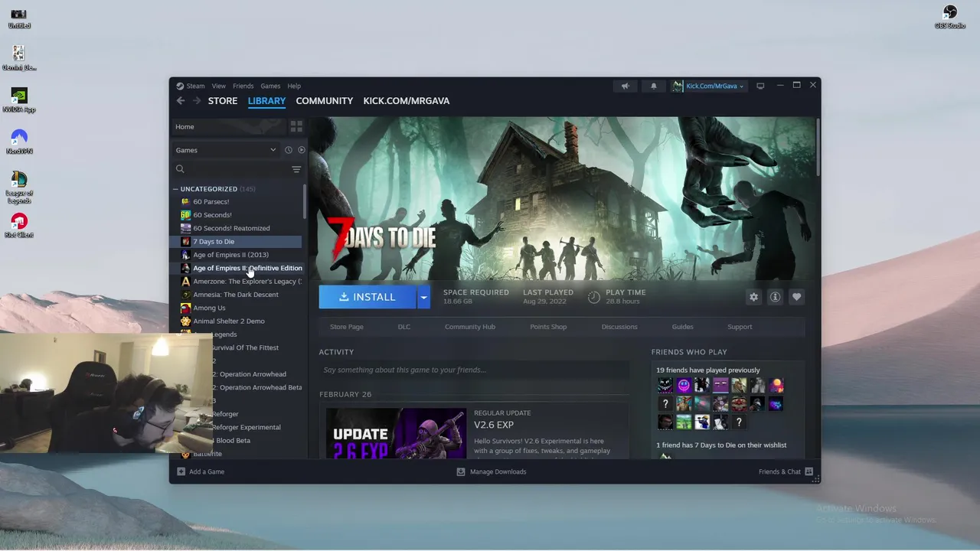Click the Steam logo menu icon
The width and height of the screenshot is (980, 551).
click(x=180, y=86)
